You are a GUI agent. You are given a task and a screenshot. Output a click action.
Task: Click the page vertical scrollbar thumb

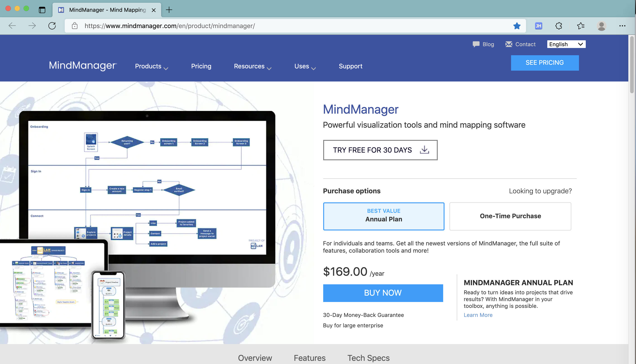click(x=631, y=65)
